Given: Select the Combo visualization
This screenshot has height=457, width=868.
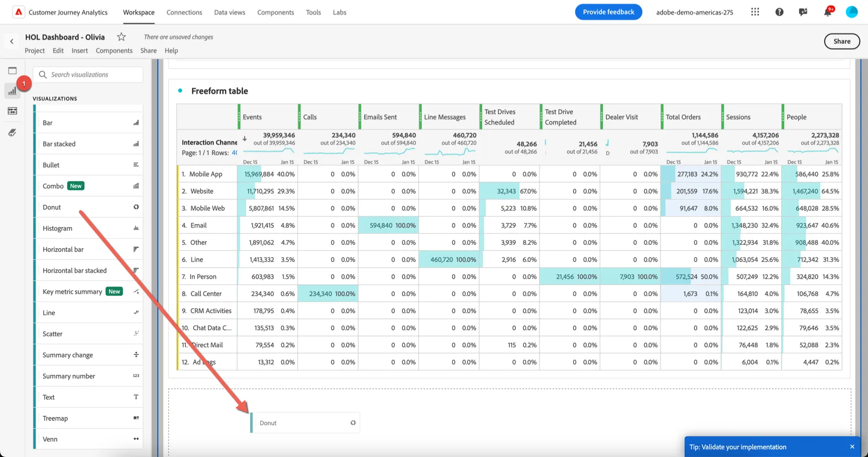Looking at the screenshot, I should click(x=88, y=186).
